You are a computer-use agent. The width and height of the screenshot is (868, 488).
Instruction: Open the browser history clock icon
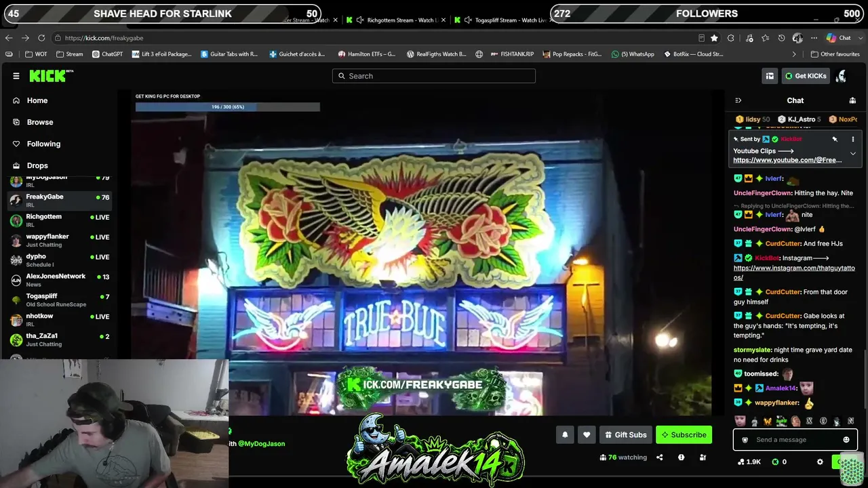pyautogui.click(x=781, y=38)
